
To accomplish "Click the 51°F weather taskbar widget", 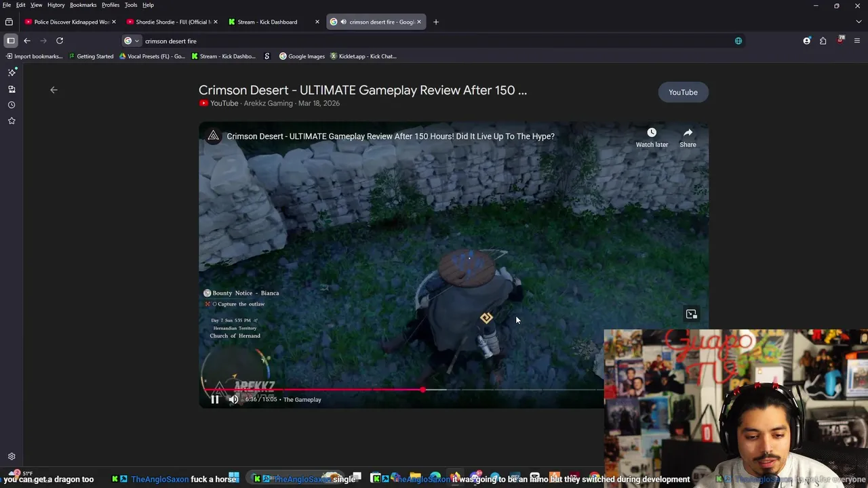I will click(x=20, y=473).
